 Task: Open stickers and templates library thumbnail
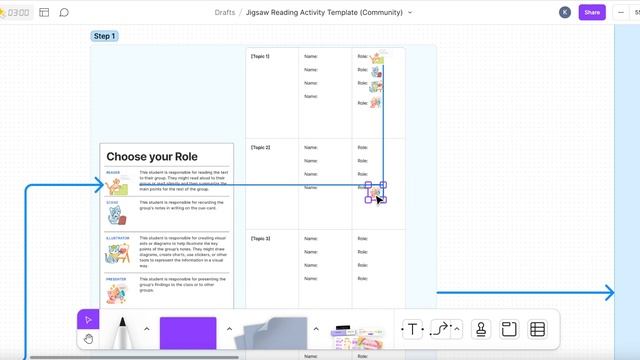358,337
